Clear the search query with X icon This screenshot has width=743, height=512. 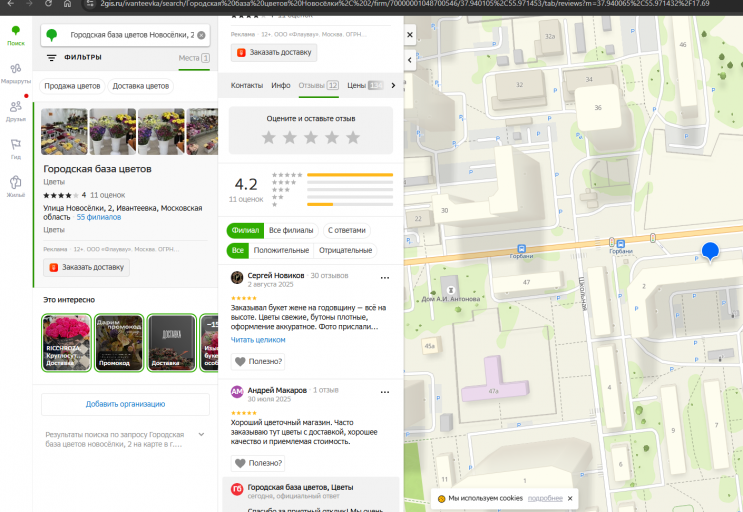201,35
